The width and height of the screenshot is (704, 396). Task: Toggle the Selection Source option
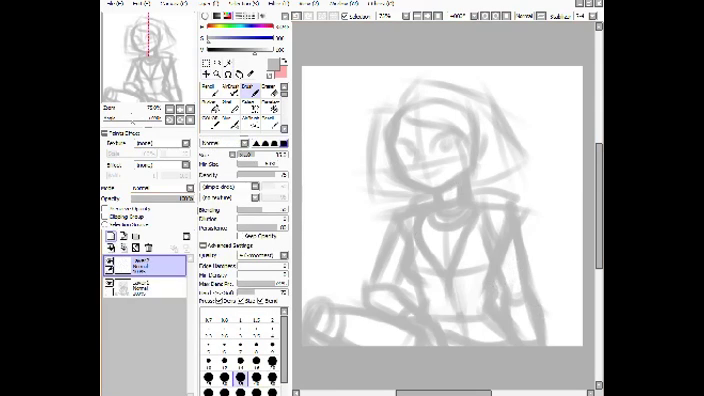click(105, 224)
